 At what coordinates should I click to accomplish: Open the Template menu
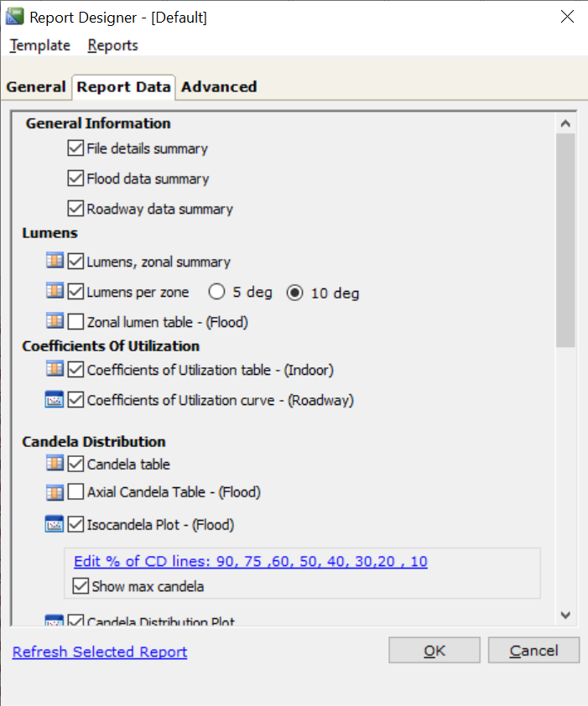[40, 45]
